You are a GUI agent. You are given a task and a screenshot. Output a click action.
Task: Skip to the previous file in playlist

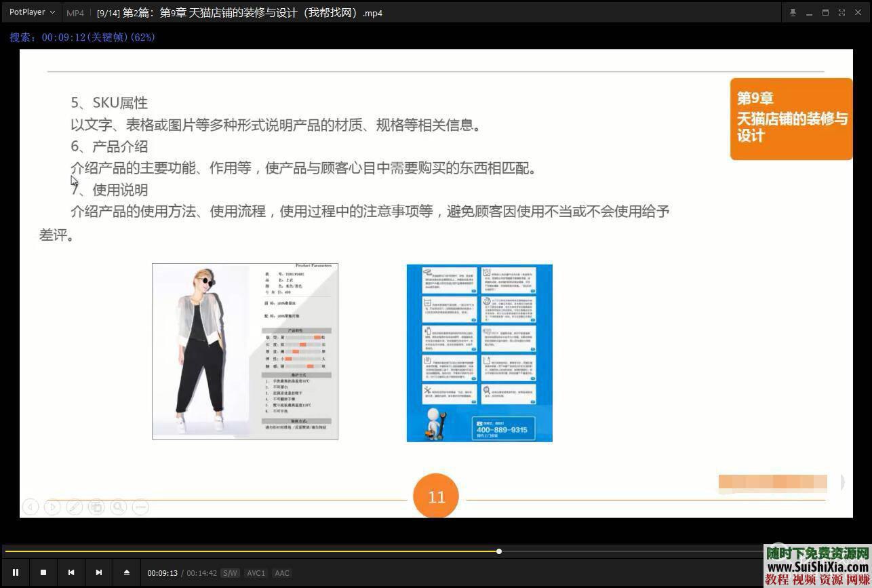(x=71, y=572)
